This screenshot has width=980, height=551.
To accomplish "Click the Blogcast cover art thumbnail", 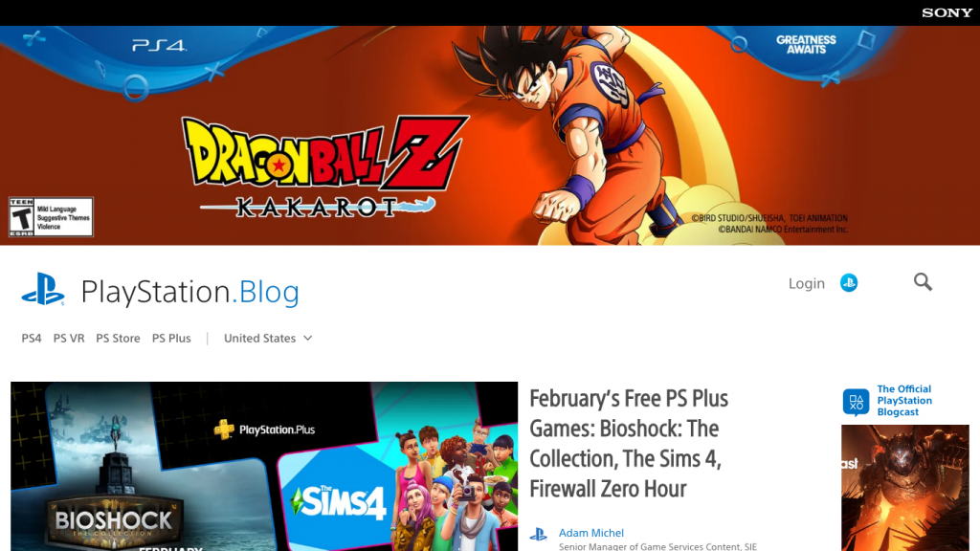I will point(905,488).
